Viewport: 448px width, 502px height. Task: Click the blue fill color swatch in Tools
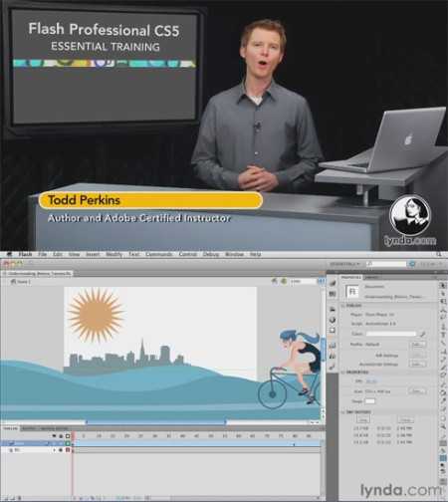click(x=443, y=458)
